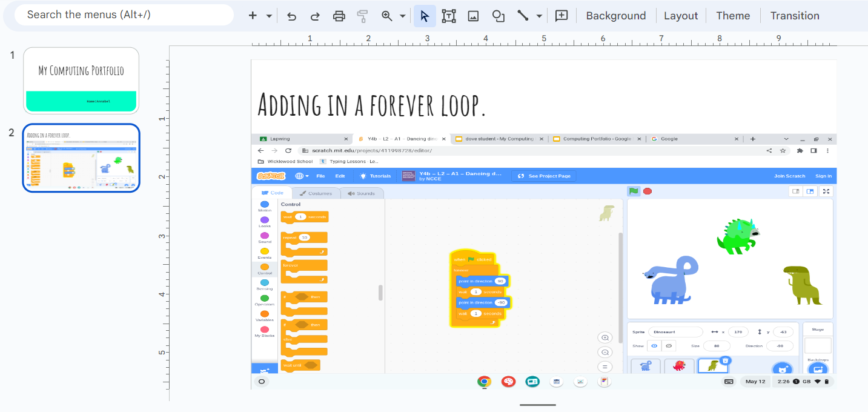Screen dimensions: 868x412
Task: Click the red stop button in Scratch
Action: click(x=648, y=191)
